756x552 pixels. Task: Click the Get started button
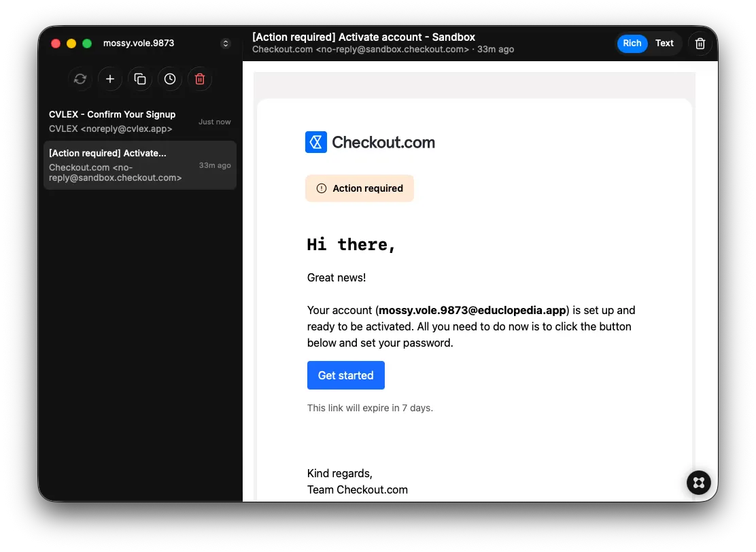(x=345, y=375)
